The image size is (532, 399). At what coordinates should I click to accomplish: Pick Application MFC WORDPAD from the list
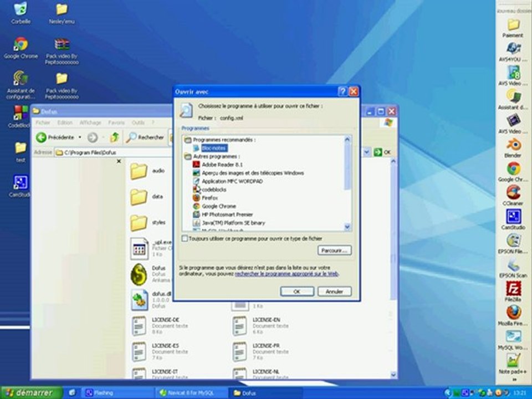(x=232, y=181)
